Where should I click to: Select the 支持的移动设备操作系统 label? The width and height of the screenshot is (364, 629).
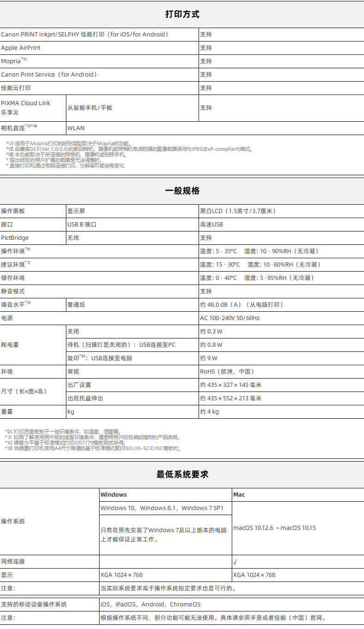coord(34,604)
